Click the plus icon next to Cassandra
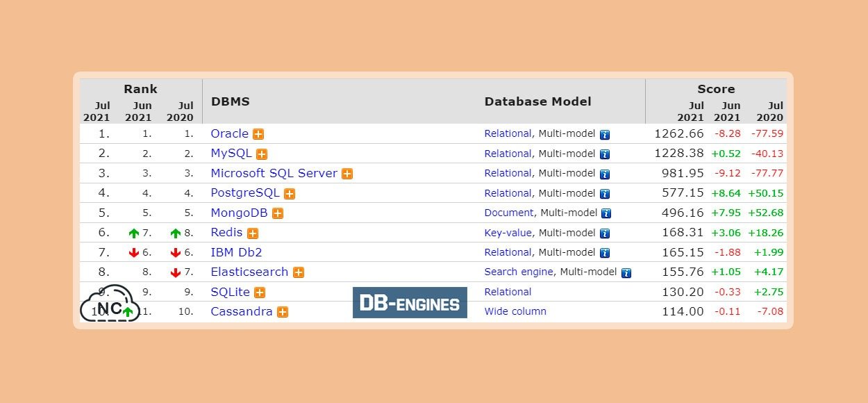This screenshot has height=403, width=868. click(x=283, y=312)
